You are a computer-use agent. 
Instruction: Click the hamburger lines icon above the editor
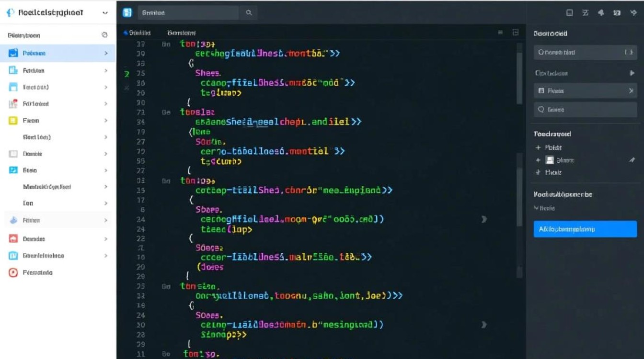tap(500, 33)
